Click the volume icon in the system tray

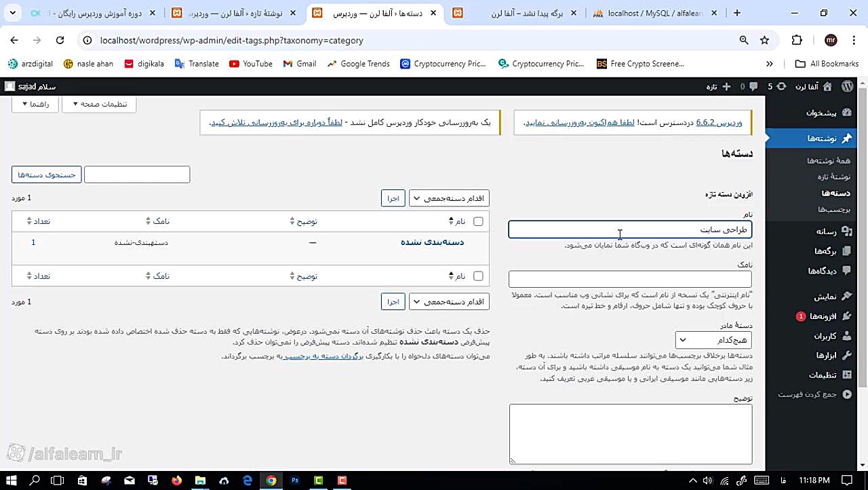(x=707, y=481)
